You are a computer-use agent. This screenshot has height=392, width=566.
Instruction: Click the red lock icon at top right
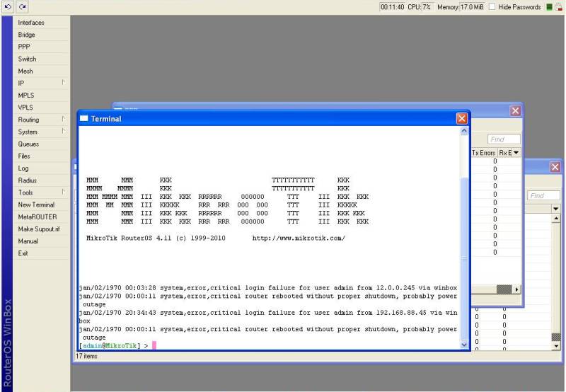pyautogui.click(x=558, y=7)
